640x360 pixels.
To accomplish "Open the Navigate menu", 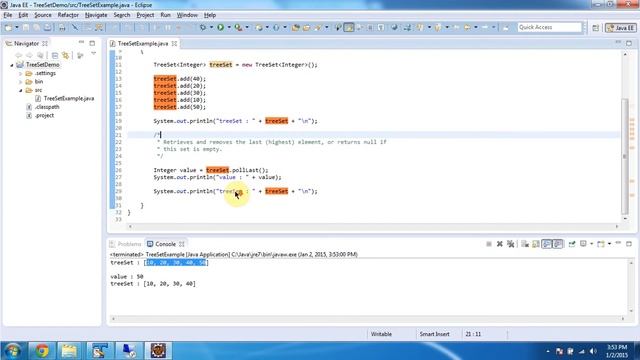I will [x=96, y=15].
